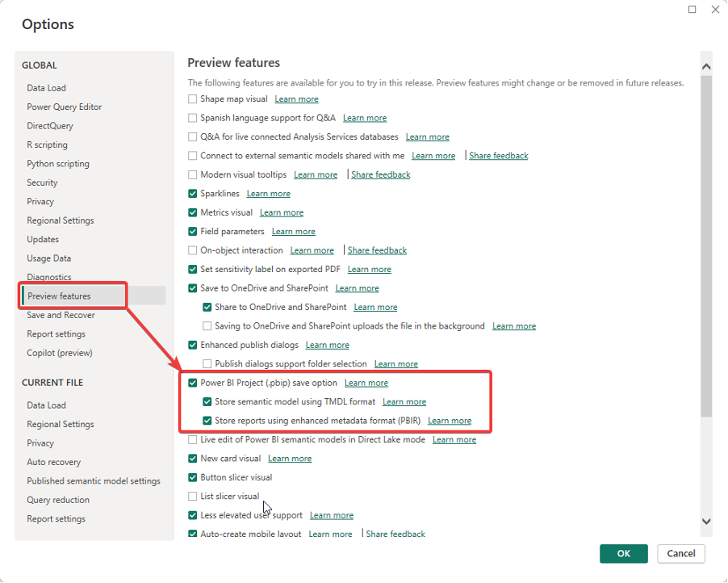This screenshot has height=583, width=728.
Task: Open Global Data Load settings
Action: point(47,88)
